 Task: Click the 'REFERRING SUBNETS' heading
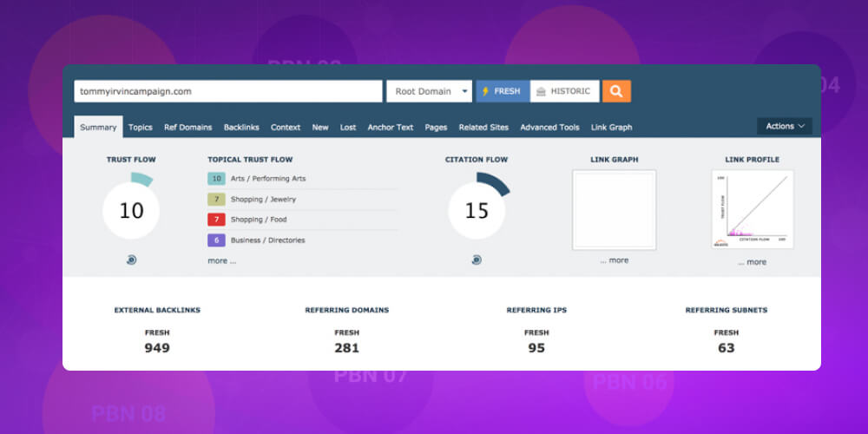tap(727, 310)
